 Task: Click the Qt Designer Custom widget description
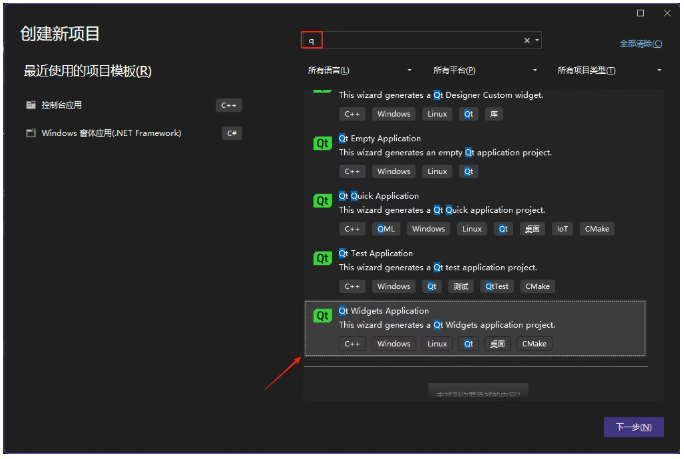(441, 95)
